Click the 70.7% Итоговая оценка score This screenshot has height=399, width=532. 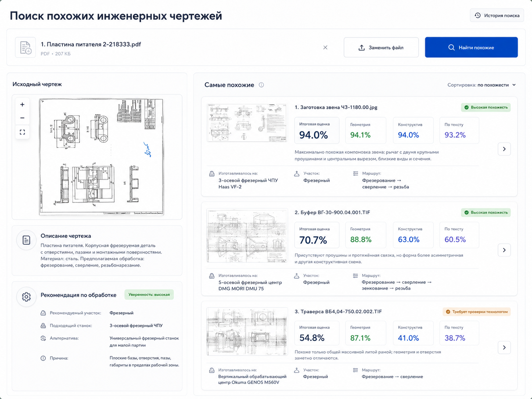317,235
